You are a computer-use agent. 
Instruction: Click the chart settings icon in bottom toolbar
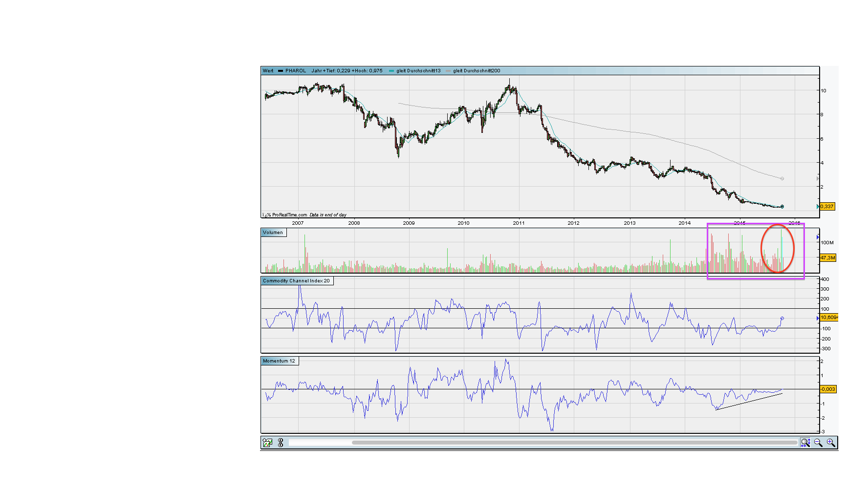pos(267,443)
